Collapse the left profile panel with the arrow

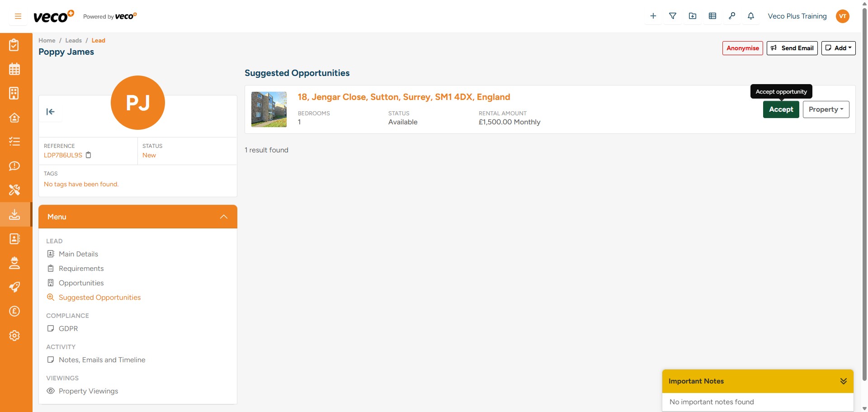coord(50,111)
